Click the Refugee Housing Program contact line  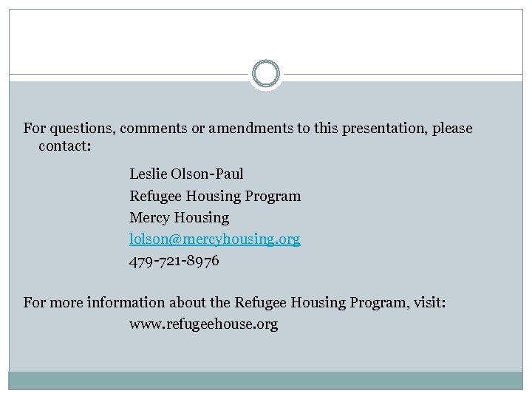coord(215,196)
